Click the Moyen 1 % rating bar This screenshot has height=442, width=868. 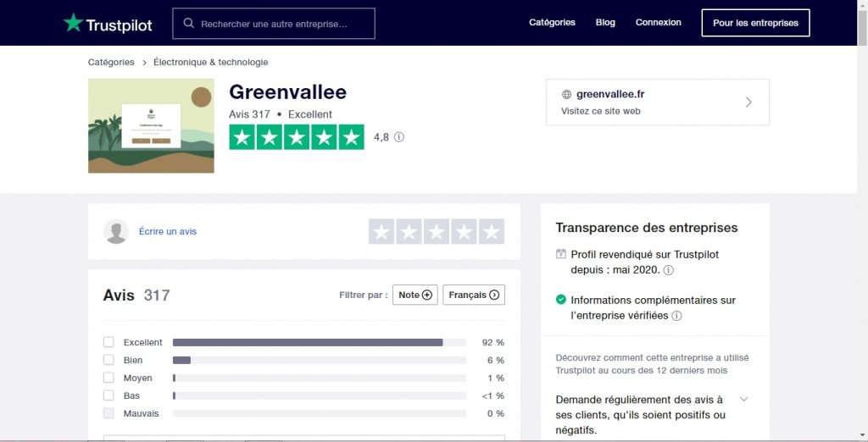click(320, 378)
